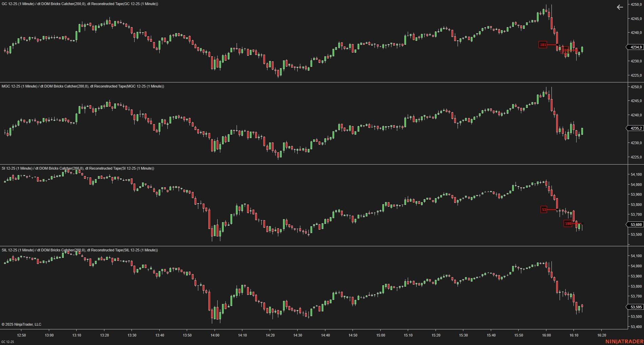Click the 2025 NinjaTrader, LLC copyright text

[x=21, y=324]
